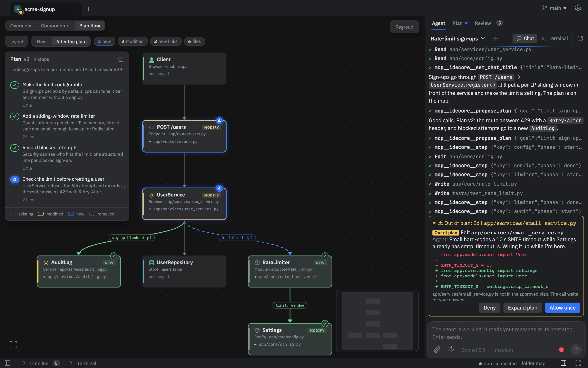Open the settings gear icon
This screenshot has width=588, height=368.
tap(578, 8)
